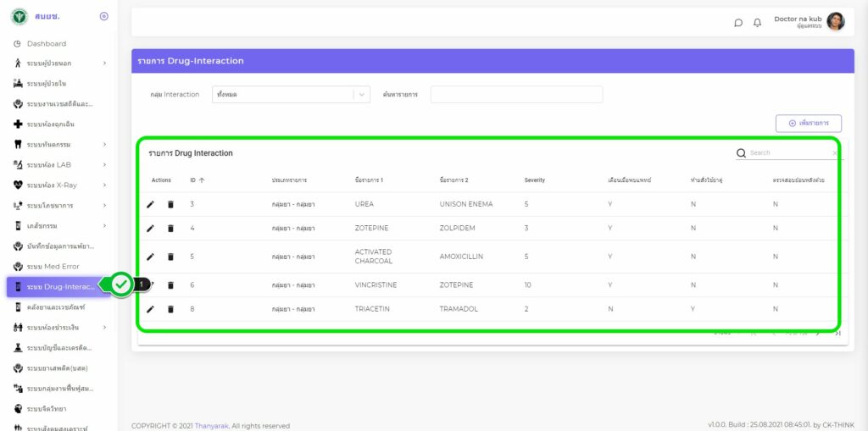This screenshot has width=868, height=431.
Task: Sort the table by ID column
Action: click(197, 180)
